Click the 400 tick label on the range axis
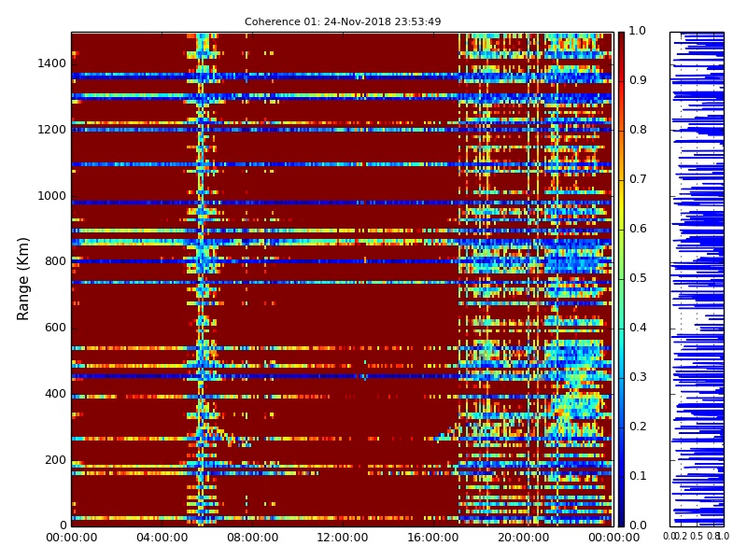The image size is (747, 560). (x=55, y=394)
